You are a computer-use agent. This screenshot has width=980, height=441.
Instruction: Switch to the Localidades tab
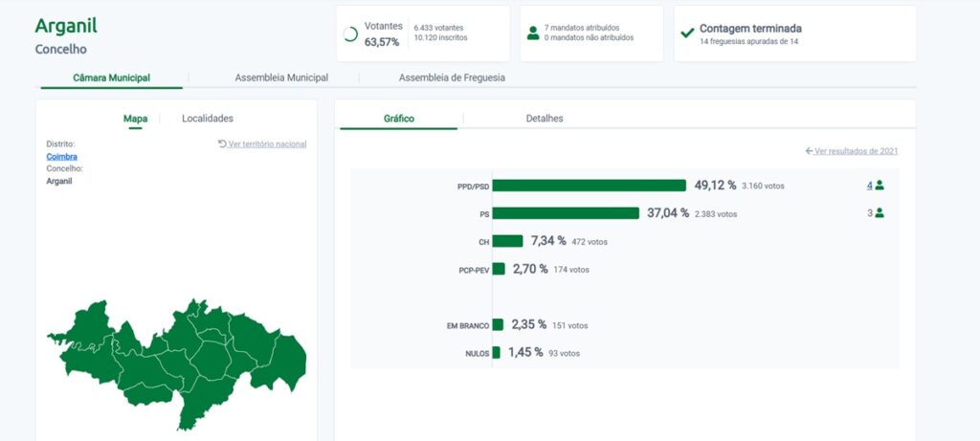click(208, 119)
